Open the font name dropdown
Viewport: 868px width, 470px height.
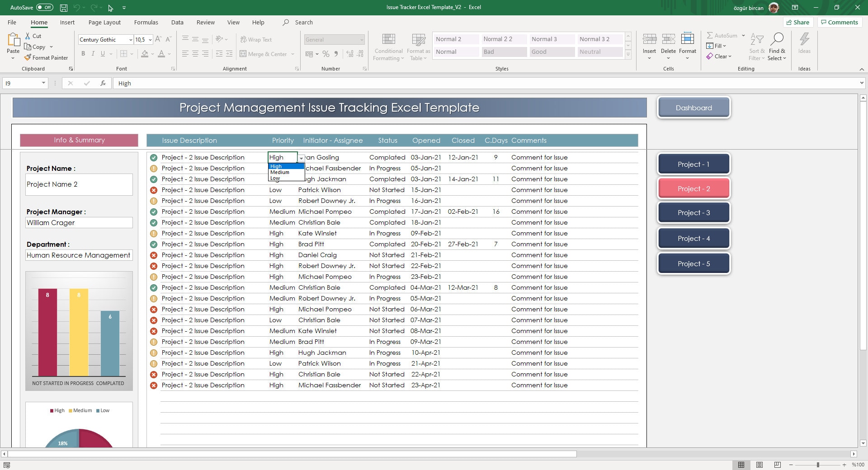coord(130,39)
